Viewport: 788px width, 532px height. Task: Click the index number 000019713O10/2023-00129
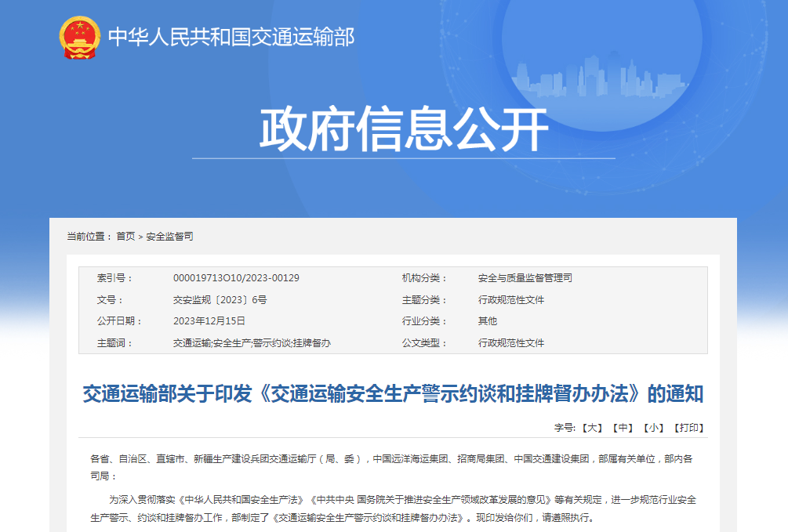(x=236, y=278)
